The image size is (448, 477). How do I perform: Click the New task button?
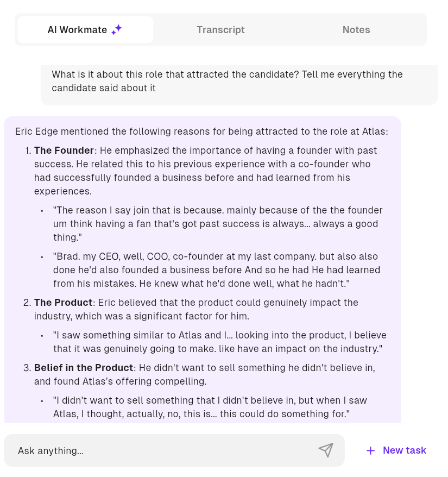coord(404,450)
